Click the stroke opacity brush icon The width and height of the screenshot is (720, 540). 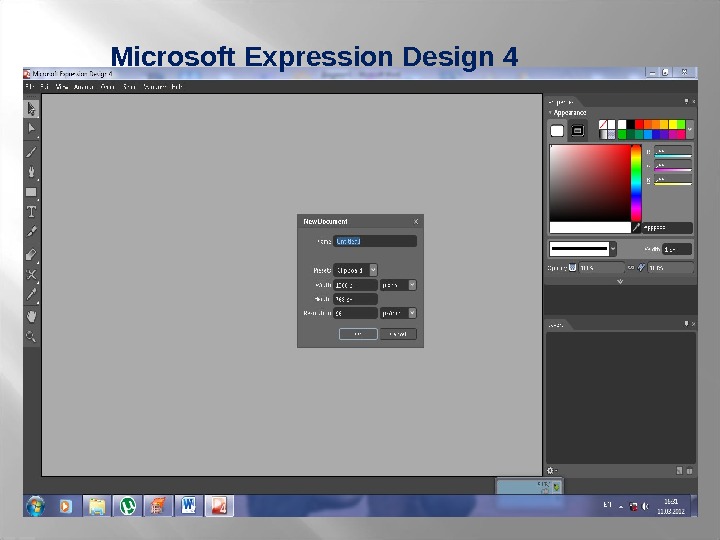pyautogui.click(x=641, y=267)
